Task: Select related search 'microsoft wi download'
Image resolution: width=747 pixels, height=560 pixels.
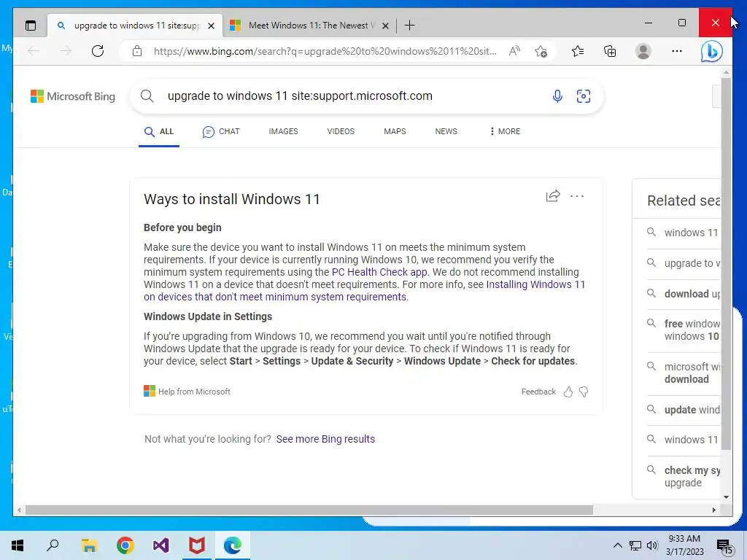Action: click(683, 373)
